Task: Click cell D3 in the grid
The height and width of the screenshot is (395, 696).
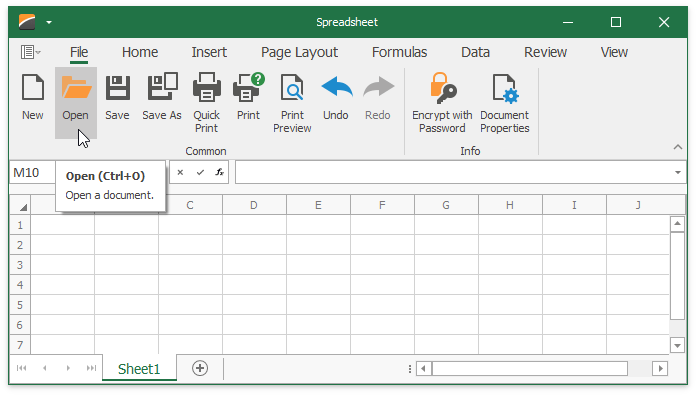Action: click(254, 265)
